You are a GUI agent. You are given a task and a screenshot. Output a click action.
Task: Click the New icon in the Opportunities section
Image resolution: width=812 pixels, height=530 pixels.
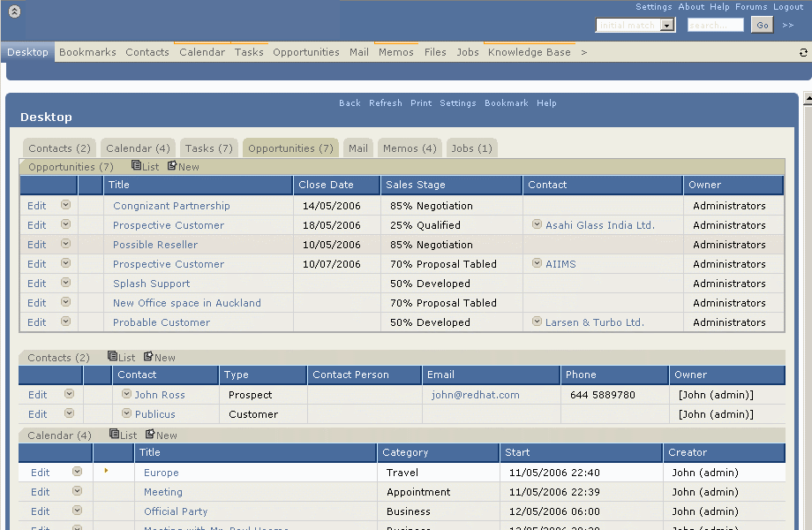172,165
